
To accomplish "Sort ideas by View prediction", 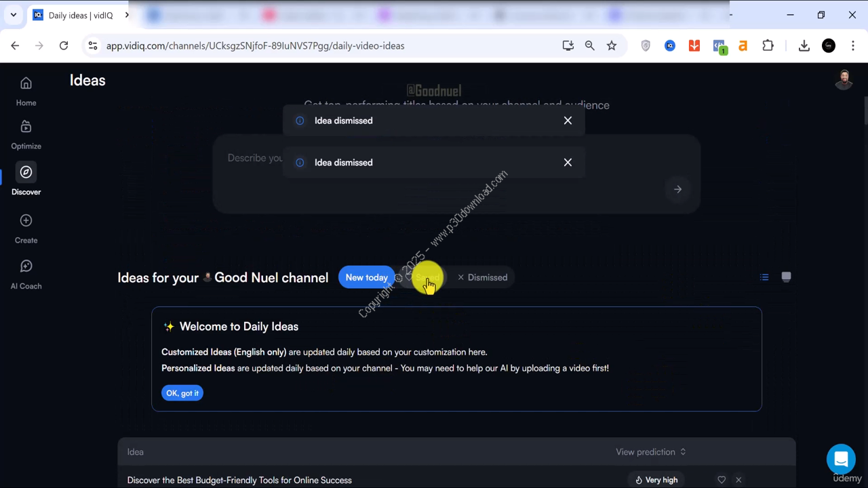I will (650, 452).
